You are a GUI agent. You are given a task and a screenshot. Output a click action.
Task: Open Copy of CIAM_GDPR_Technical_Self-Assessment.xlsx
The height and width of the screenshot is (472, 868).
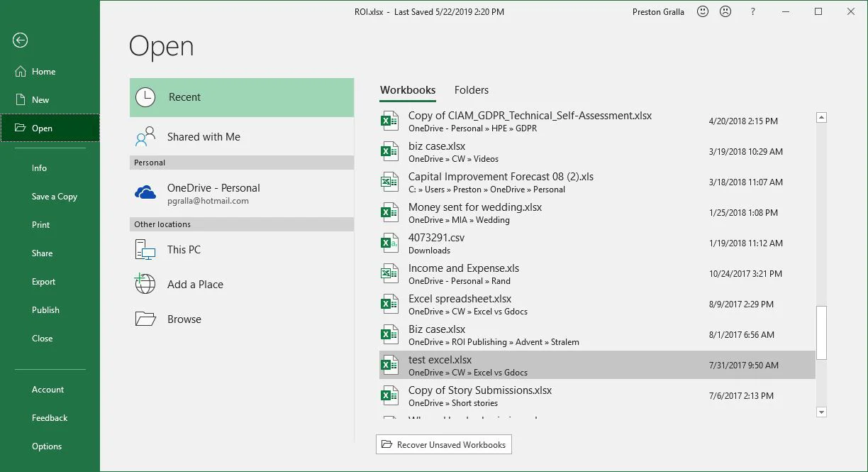597,121
